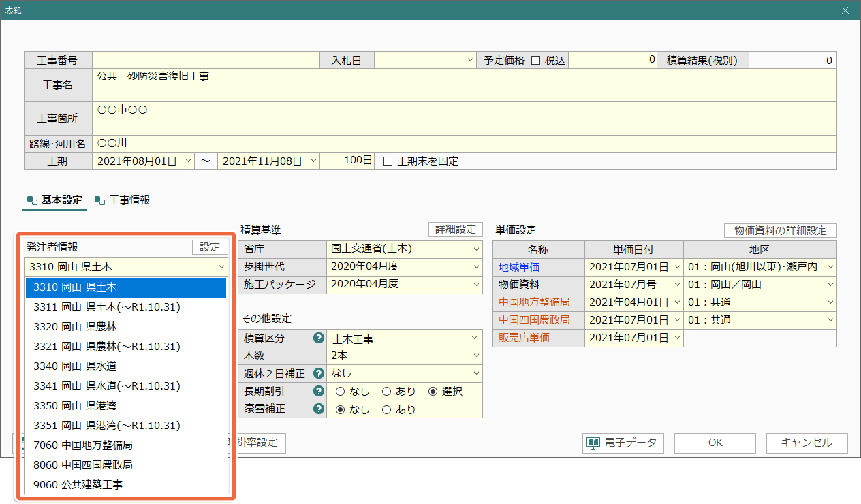Image resolution: width=861 pixels, height=504 pixels.
Task: Collapse the 発注者情報 combo box
Action: click(x=221, y=267)
